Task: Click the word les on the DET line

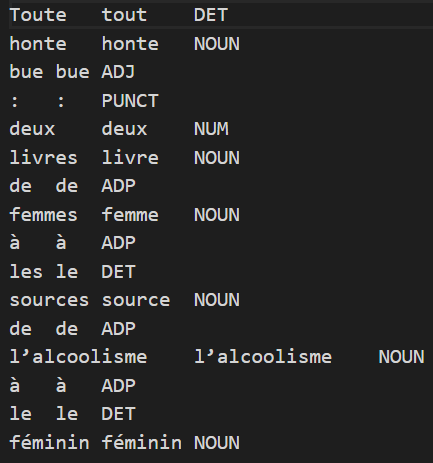Action: coord(26,272)
